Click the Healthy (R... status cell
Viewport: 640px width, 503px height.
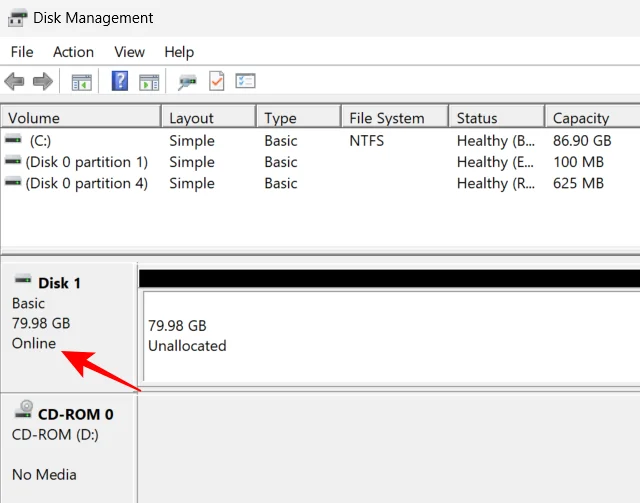tap(496, 183)
